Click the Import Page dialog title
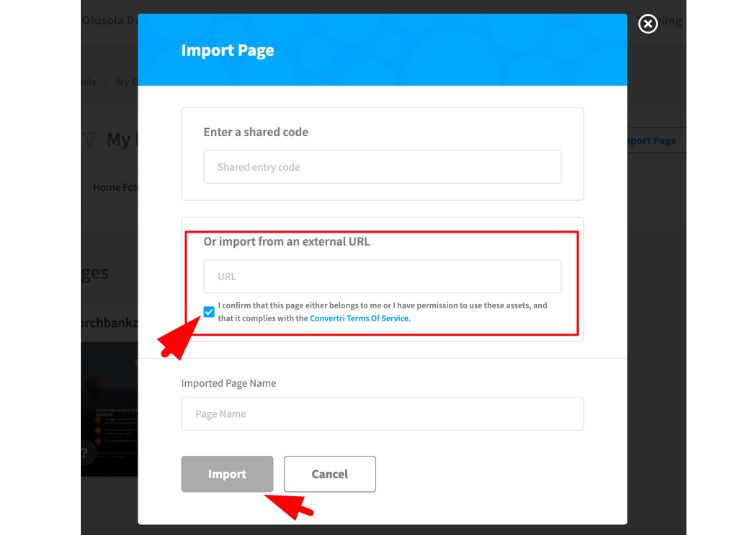Image resolution: width=755 pixels, height=535 pixels. pyautogui.click(x=227, y=50)
